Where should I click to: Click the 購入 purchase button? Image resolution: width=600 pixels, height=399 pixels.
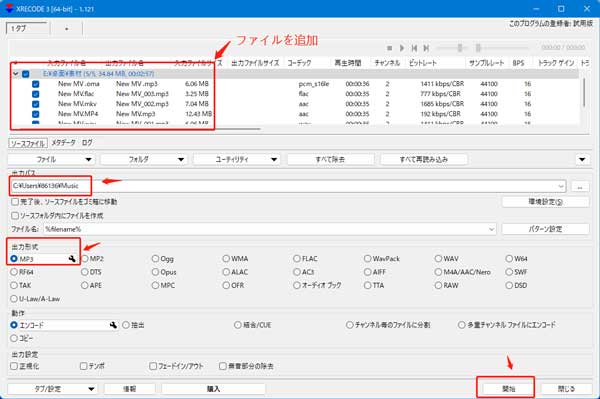coord(213,389)
